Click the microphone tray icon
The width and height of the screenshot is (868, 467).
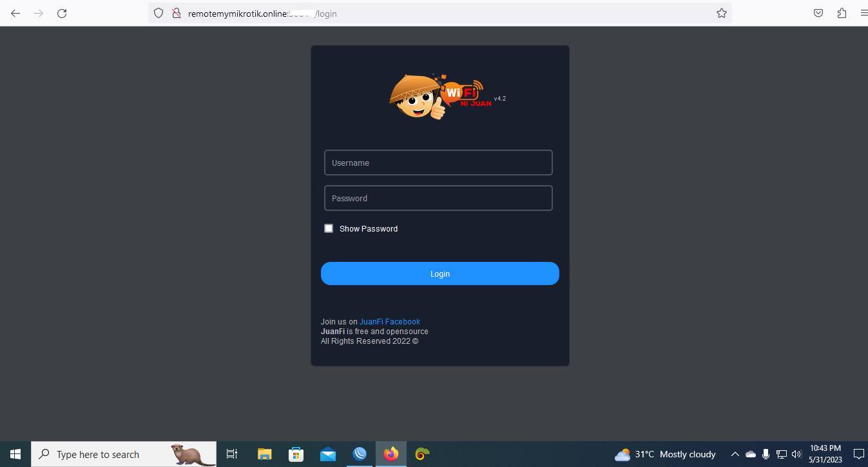point(766,454)
